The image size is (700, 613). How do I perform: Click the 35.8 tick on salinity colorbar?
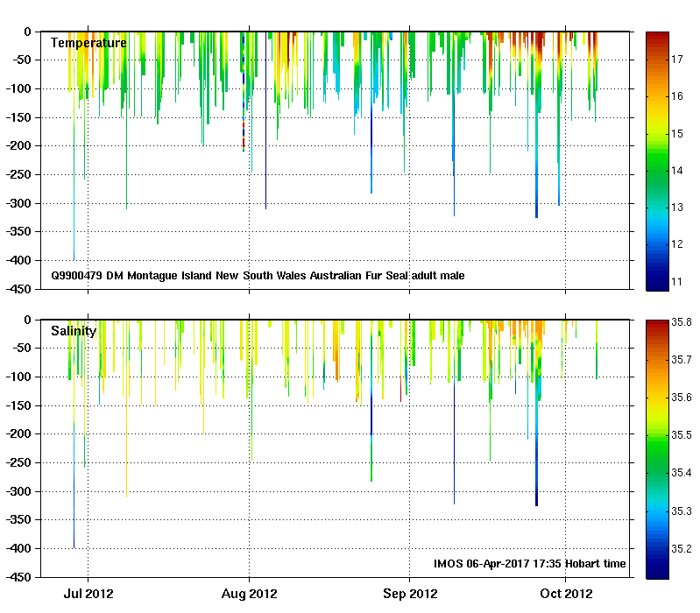pos(682,323)
